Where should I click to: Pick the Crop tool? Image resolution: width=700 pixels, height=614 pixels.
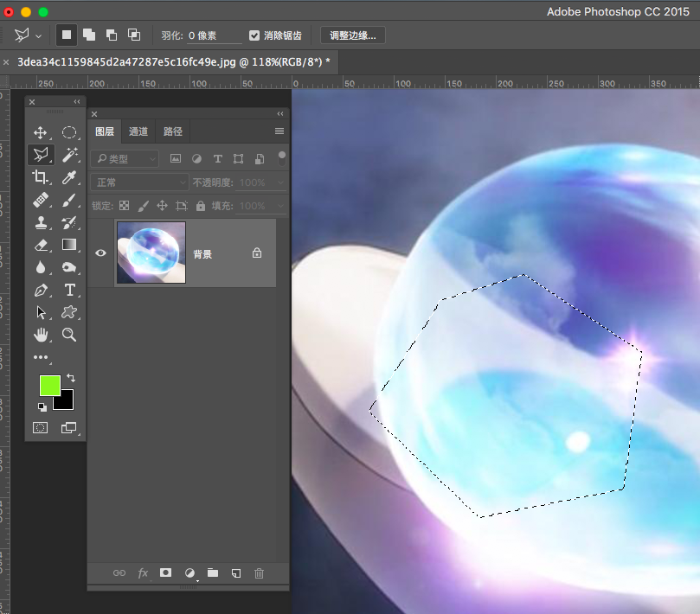coord(40,177)
